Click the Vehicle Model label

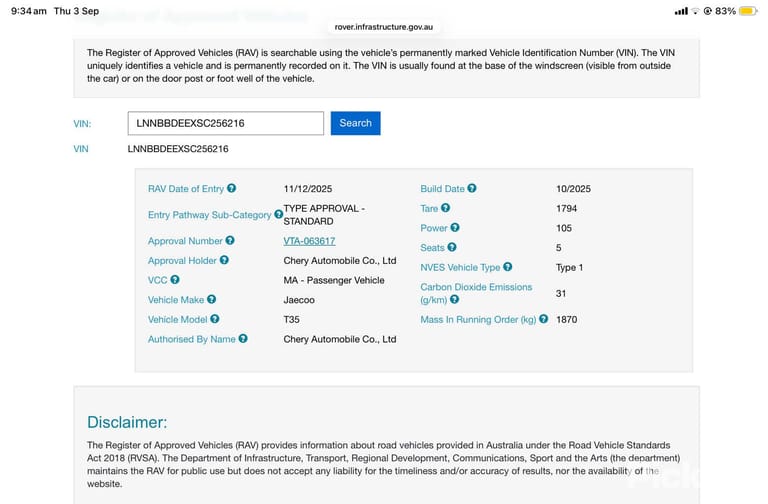pos(178,319)
